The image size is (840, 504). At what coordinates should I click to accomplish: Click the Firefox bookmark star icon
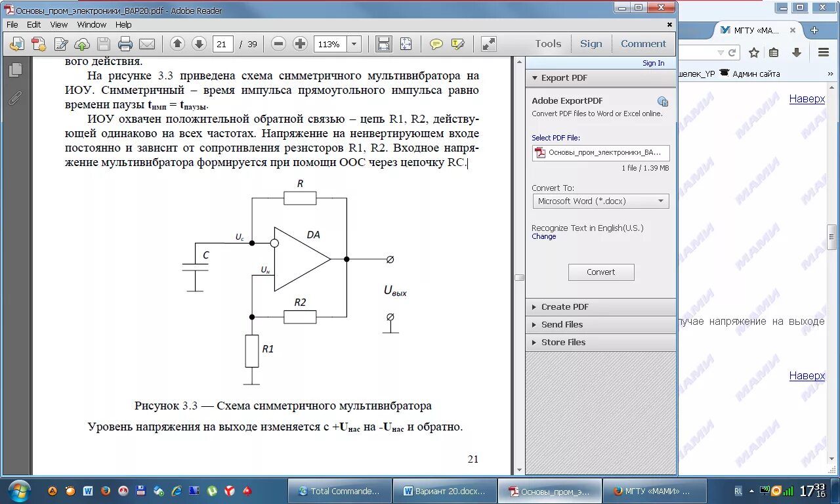pos(754,52)
